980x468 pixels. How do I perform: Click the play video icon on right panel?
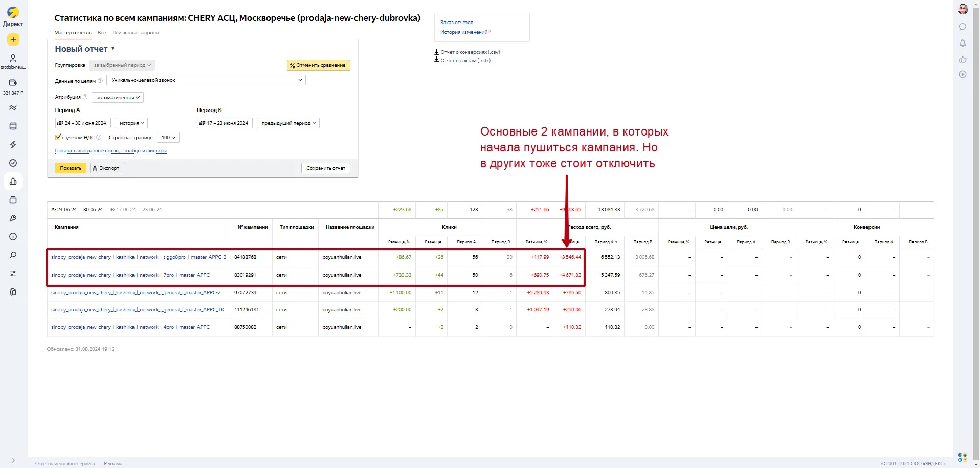963,74
